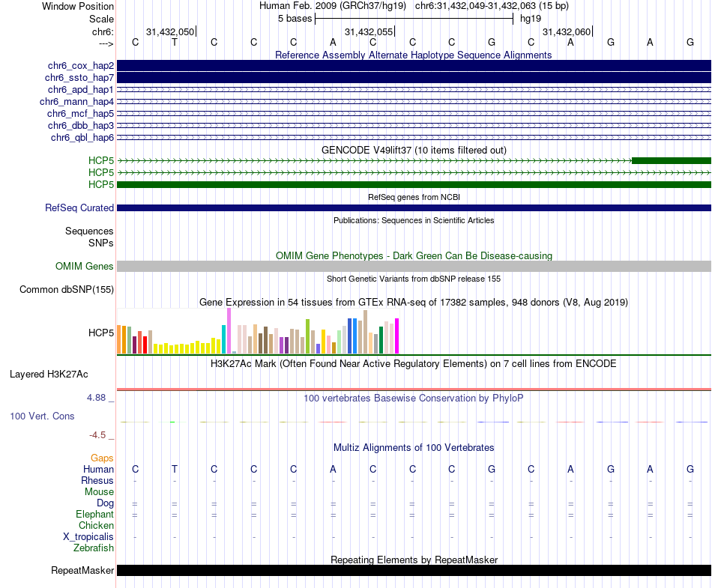Image resolution: width=712 pixels, height=588 pixels.
Task: Click the chr6_apd_hap1 arrowed alignment line
Action: click(414, 89)
